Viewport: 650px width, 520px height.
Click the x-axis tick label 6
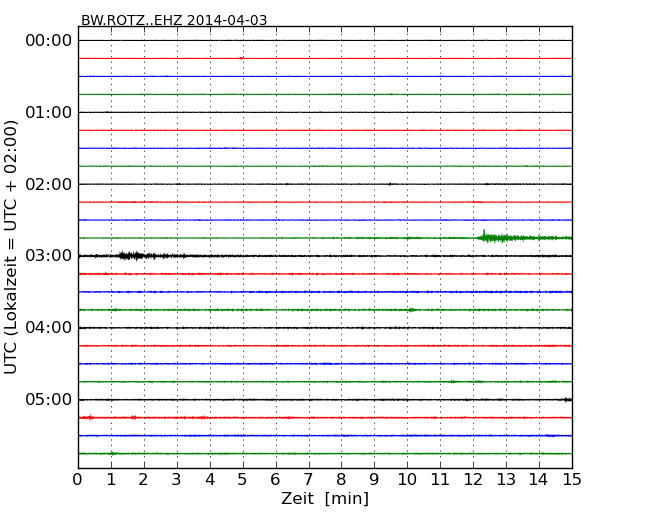(x=275, y=480)
